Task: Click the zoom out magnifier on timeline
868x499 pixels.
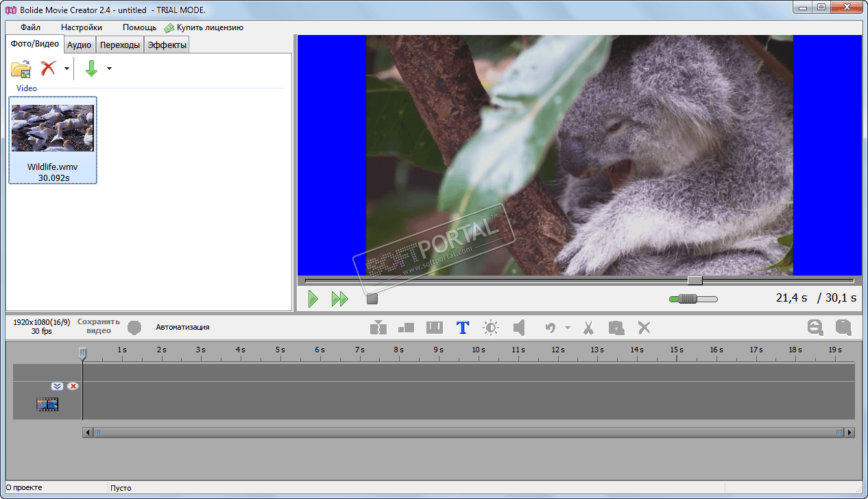Action: point(815,328)
